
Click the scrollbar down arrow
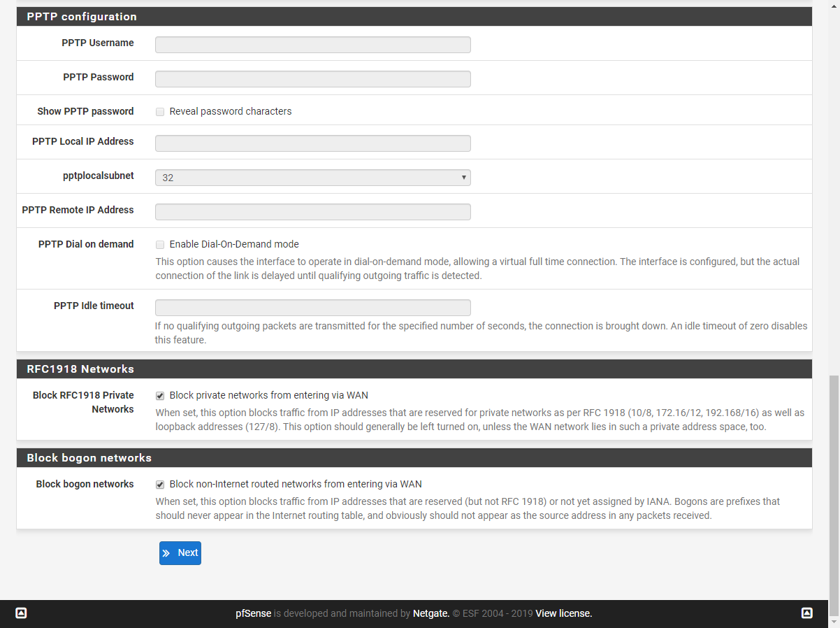[x=834, y=622]
